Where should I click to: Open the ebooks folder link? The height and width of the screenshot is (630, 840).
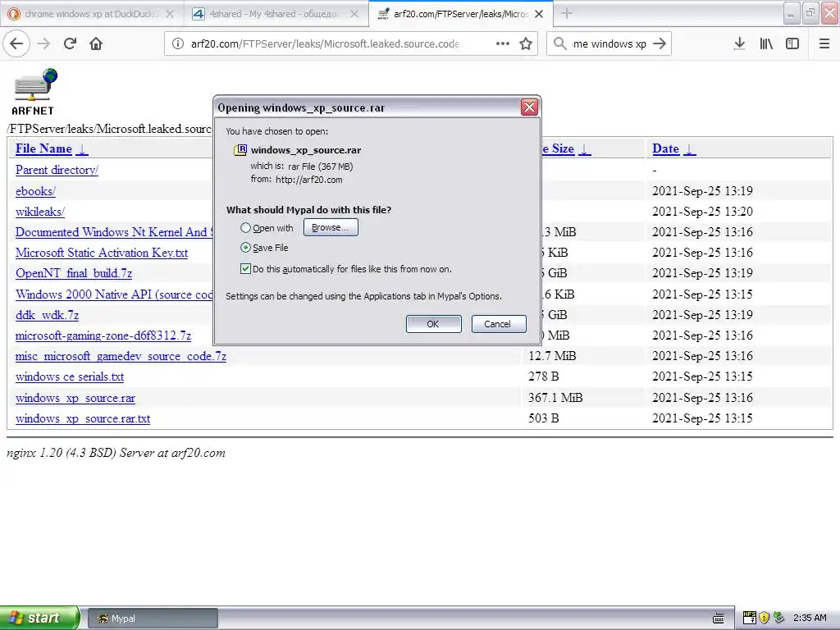tap(35, 190)
